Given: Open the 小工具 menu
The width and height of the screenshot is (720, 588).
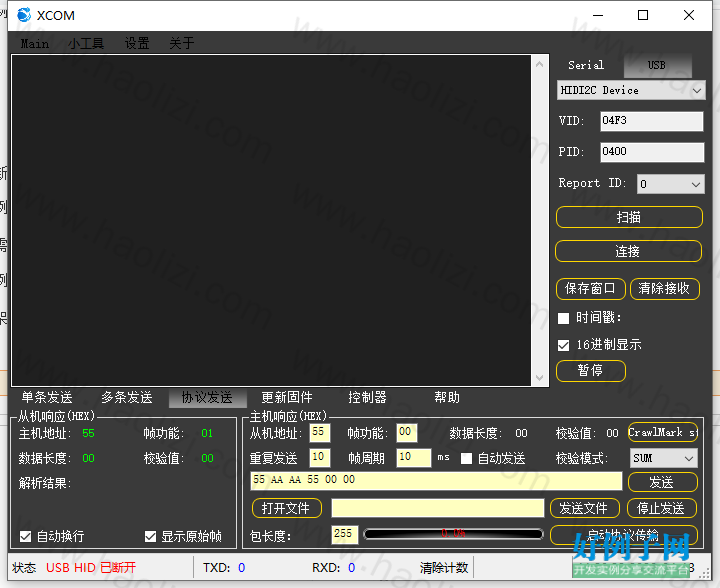Looking at the screenshot, I should click(86, 44).
